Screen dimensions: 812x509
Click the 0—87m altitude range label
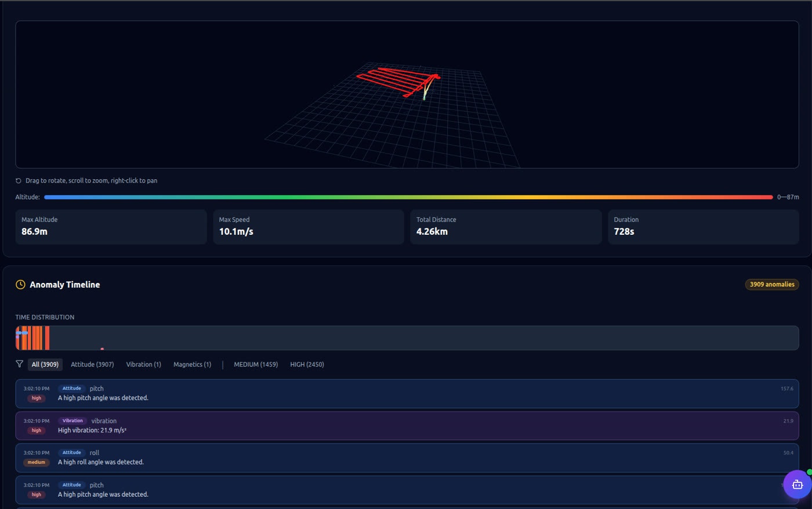coord(788,197)
